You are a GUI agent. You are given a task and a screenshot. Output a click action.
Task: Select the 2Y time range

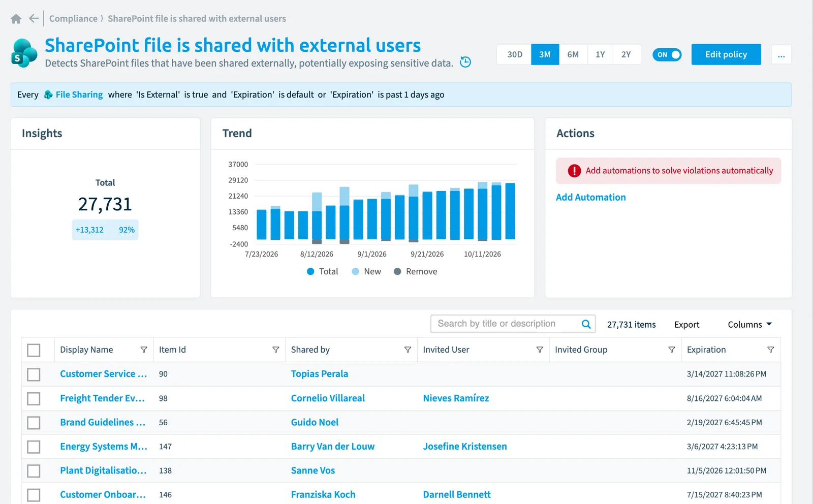[626, 54]
